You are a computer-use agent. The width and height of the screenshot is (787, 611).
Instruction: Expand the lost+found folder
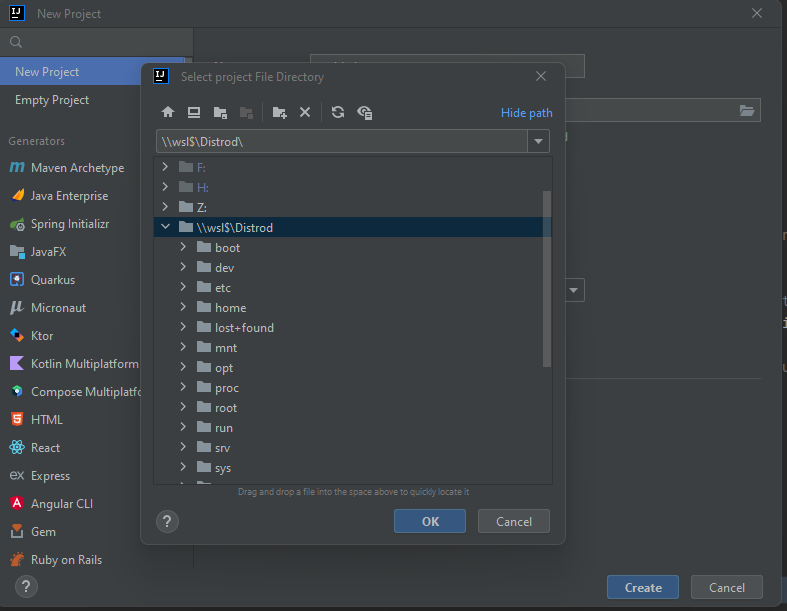[183, 327]
